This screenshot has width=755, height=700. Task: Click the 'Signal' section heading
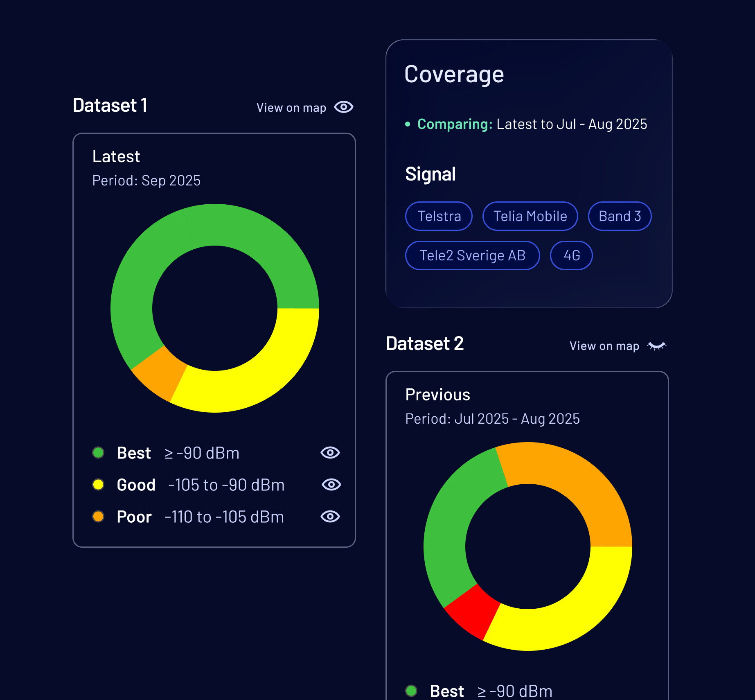click(430, 174)
